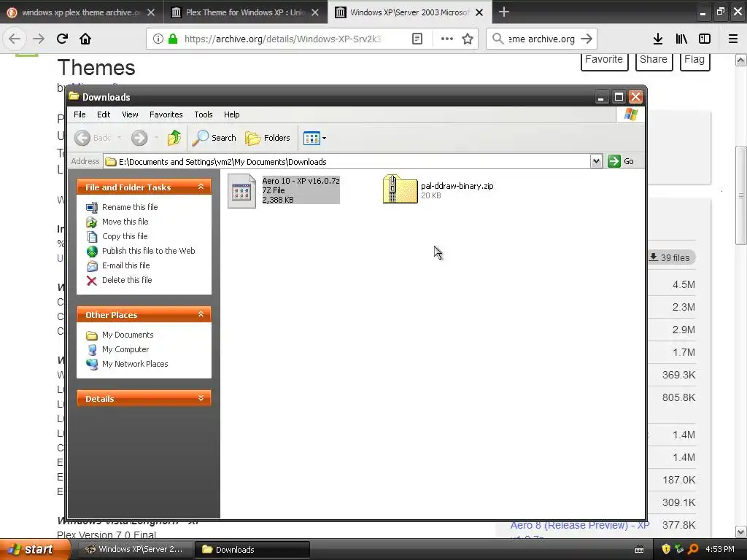Image resolution: width=747 pixels, height=560 pixels.
Task: Open the Help menu
Action: [x=231, y=114]
